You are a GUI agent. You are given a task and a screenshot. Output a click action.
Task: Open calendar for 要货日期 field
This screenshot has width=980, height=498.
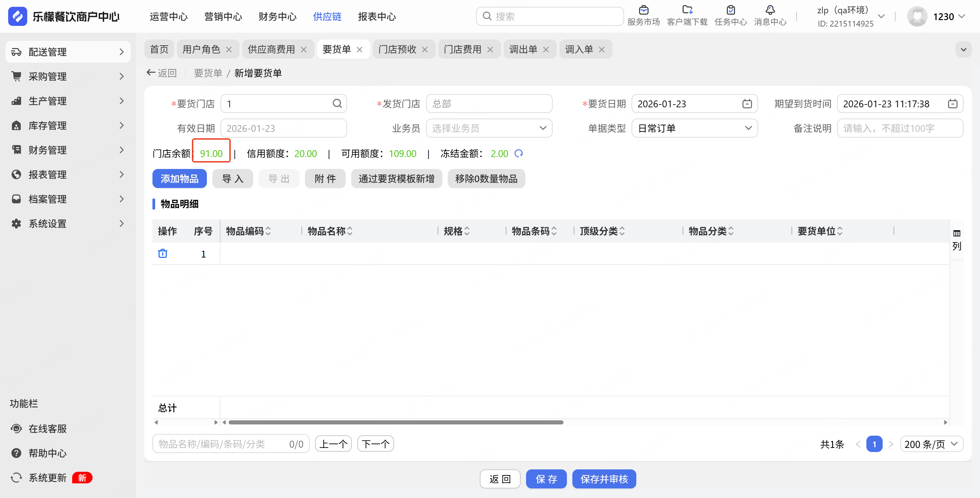pos(747,104)
